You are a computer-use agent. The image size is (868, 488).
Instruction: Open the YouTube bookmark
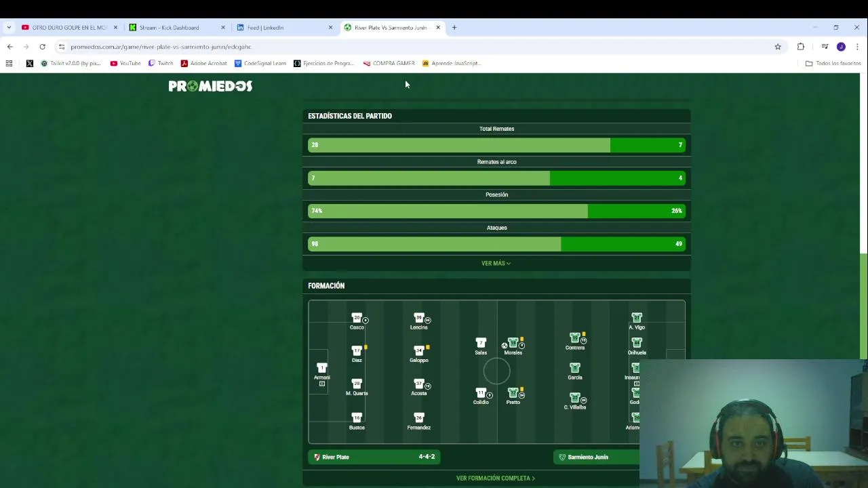click(x=125, y=63)
